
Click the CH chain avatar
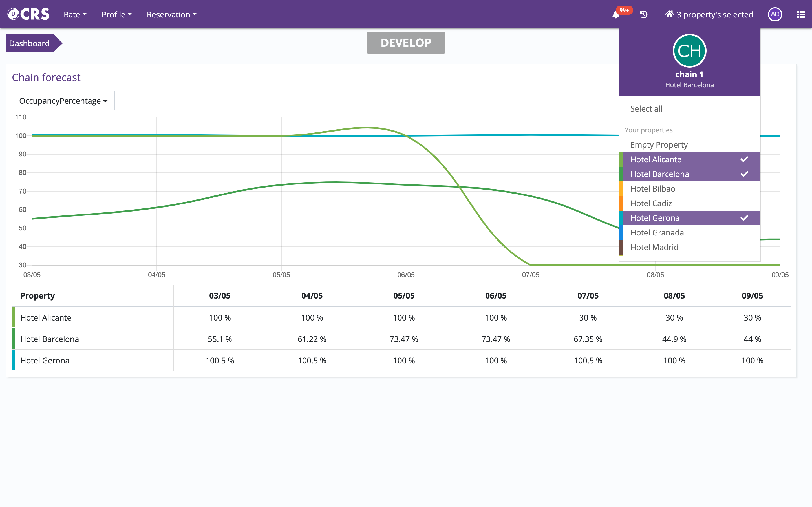pyautogui.click(x=689, y=51)
